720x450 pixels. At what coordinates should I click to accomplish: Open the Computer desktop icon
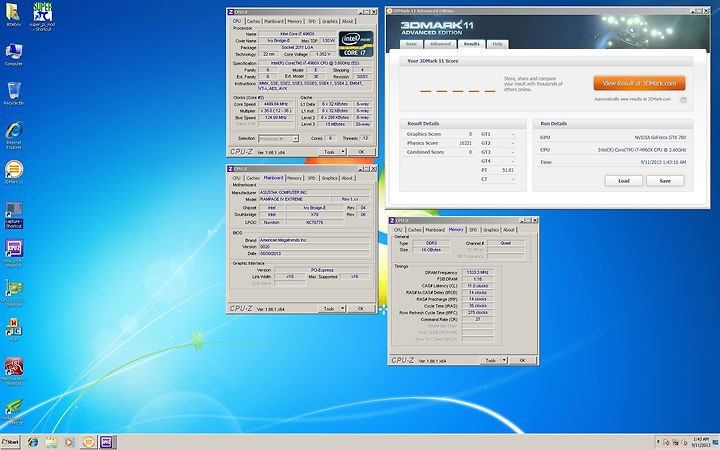click(14, 55)
